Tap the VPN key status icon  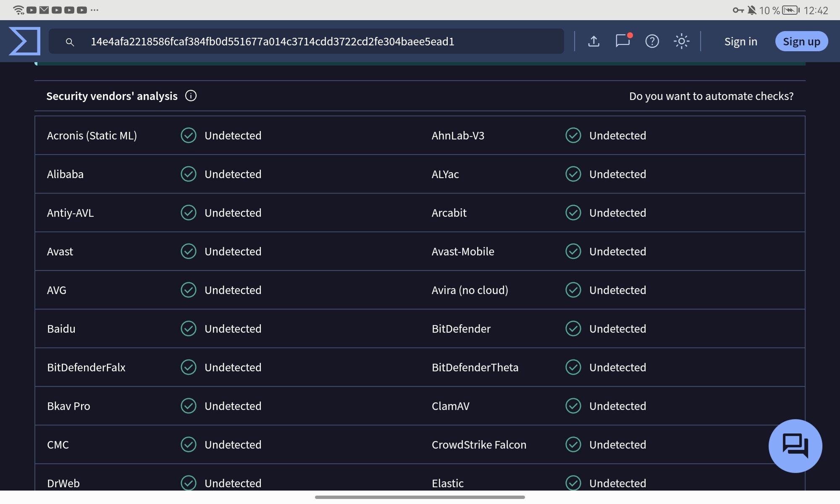(x=738, y=10)
